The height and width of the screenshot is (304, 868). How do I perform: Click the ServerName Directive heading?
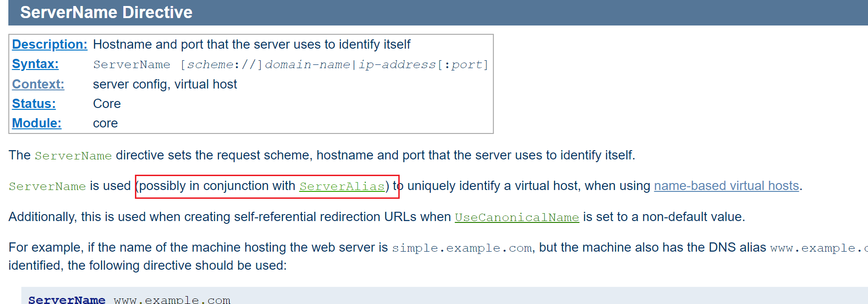pyautogui.click(x=106, y=13)
